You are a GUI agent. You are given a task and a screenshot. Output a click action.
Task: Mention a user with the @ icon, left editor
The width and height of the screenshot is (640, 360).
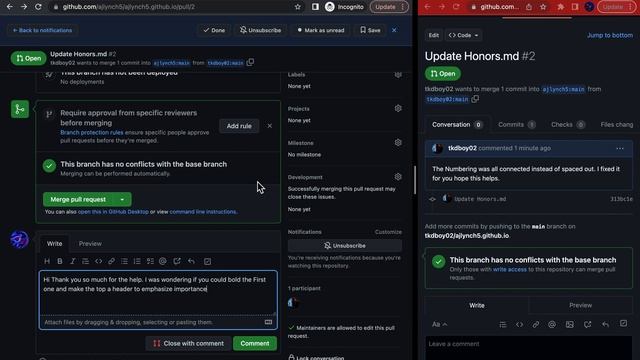point(163,261)
